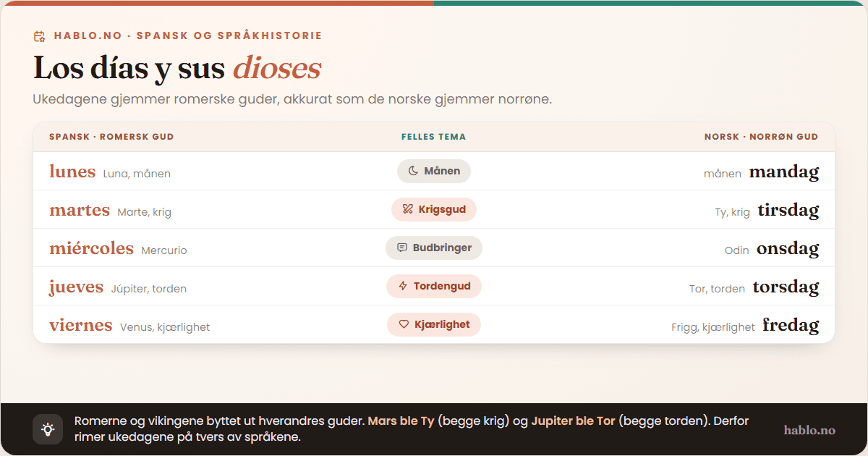Click the hablo.no footer link
This screenshot has width=868, height=456.
(x=809, y=430)
